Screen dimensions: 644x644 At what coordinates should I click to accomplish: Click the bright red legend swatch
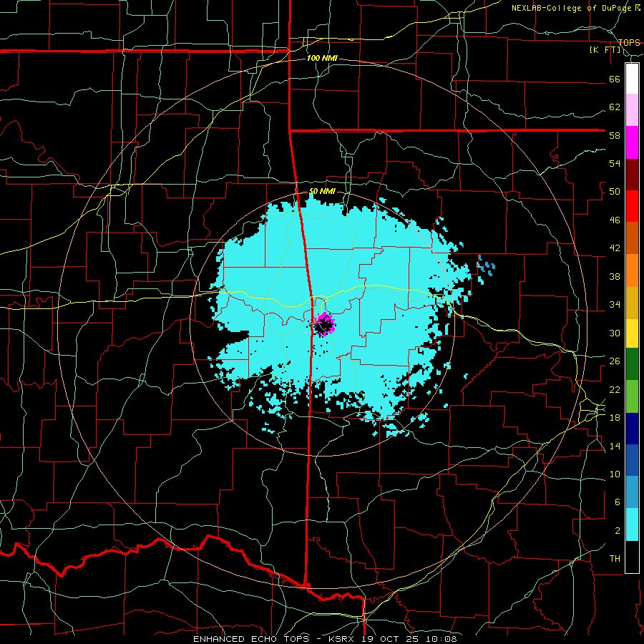[x=632, y=206]
